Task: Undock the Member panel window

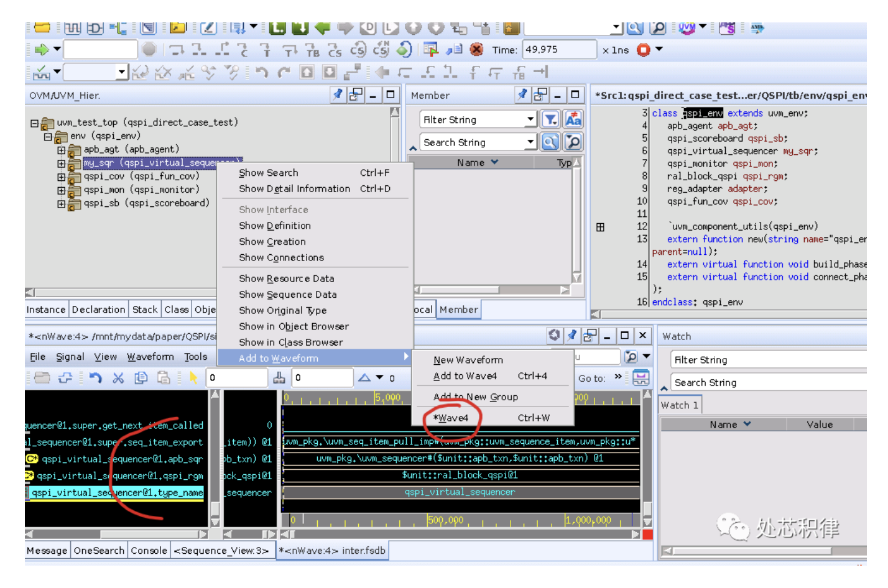Action: tap(540, 94)
